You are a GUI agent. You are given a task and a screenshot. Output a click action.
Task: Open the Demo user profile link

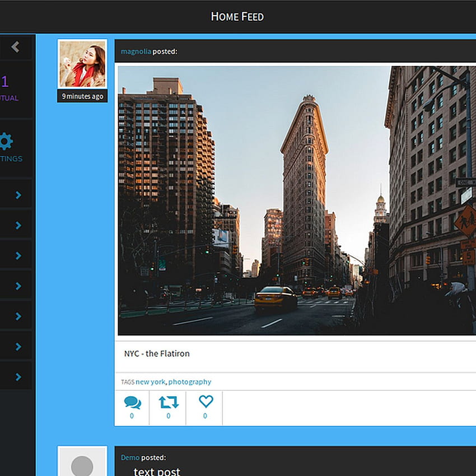(130, 458)
